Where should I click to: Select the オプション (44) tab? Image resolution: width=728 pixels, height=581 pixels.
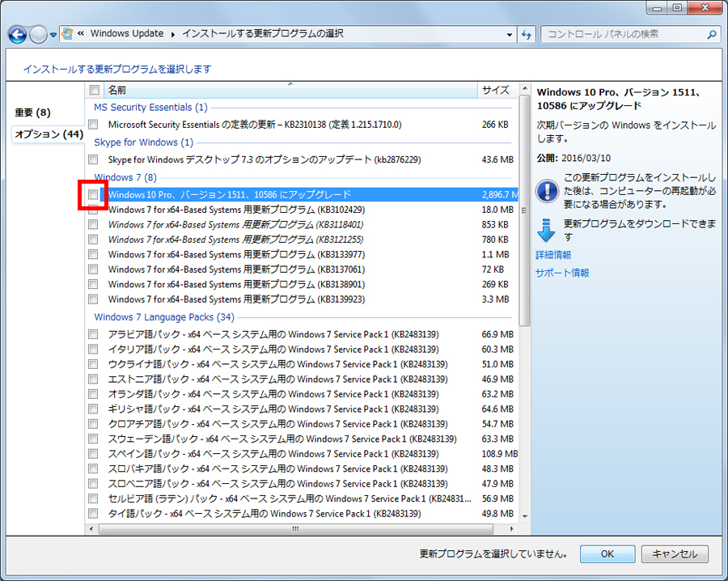pyautogui.click(x=49, y=134)
